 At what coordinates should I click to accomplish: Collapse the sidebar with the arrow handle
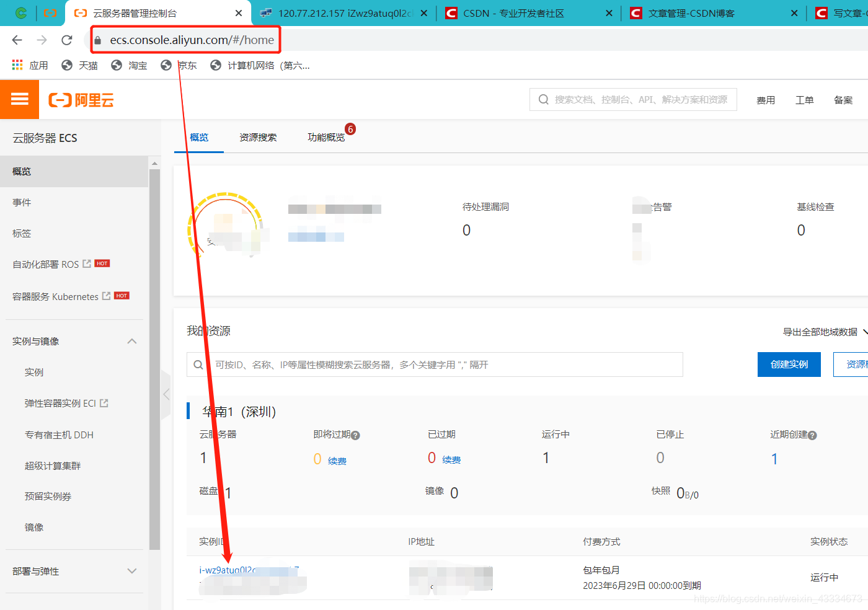(x=166, y=394)
